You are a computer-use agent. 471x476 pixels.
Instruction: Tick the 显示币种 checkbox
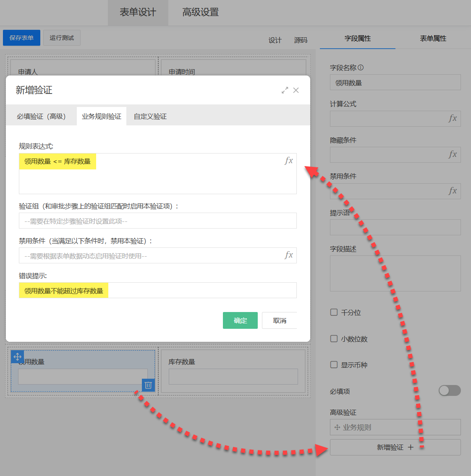[x=334, y=365]
